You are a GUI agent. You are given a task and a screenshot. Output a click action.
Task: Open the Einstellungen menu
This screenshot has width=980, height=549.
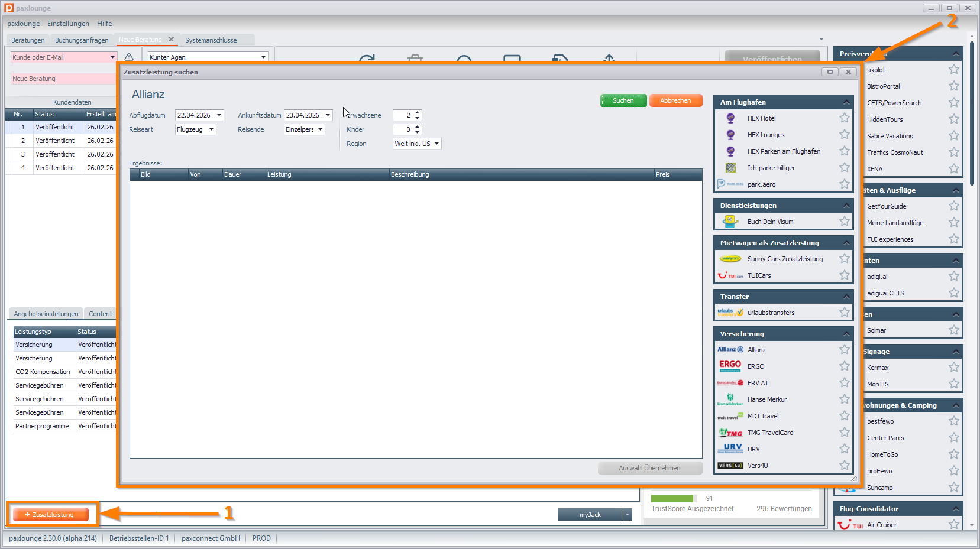point(68,24)
